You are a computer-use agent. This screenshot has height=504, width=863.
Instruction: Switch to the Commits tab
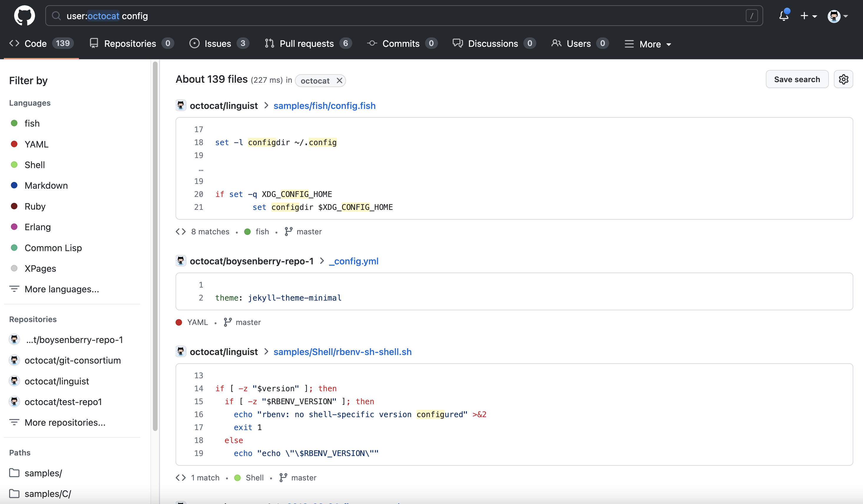(x=402, y=44)
